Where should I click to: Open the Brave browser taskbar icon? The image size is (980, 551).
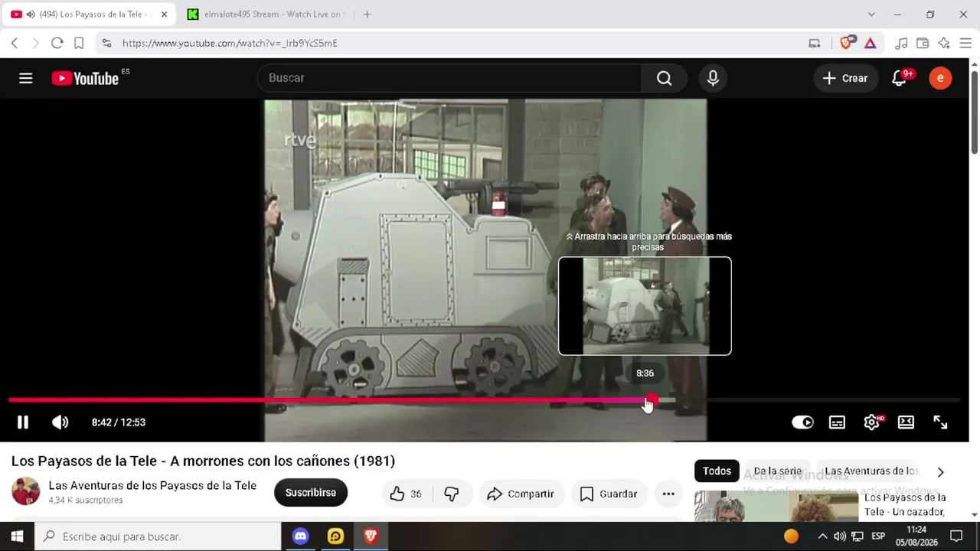coord(371,536)
